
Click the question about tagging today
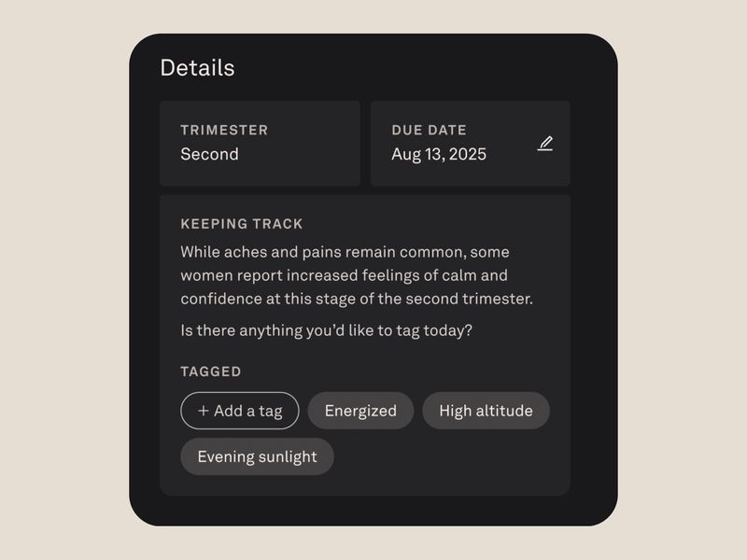(x=326, y=330)
